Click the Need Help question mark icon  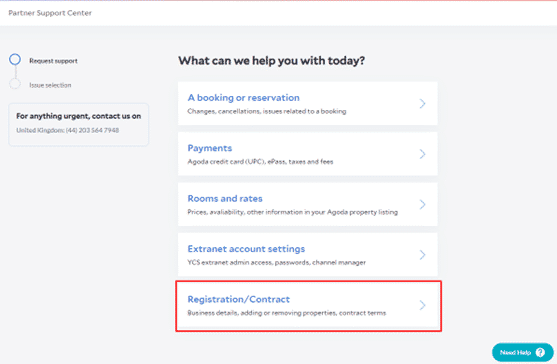coord(540,352)
